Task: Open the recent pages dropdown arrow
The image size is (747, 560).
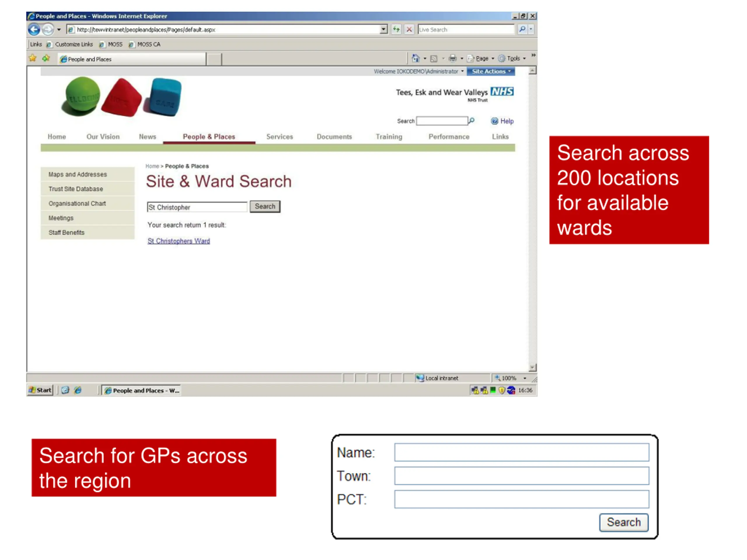Action: pyautogui.click(x=59, y=30)
